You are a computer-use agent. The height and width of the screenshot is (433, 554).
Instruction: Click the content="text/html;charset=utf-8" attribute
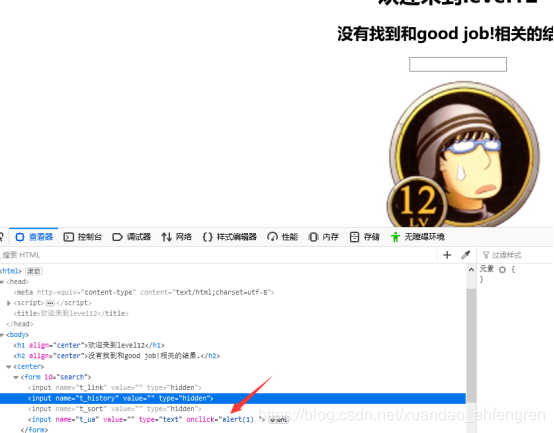(206, 292)
